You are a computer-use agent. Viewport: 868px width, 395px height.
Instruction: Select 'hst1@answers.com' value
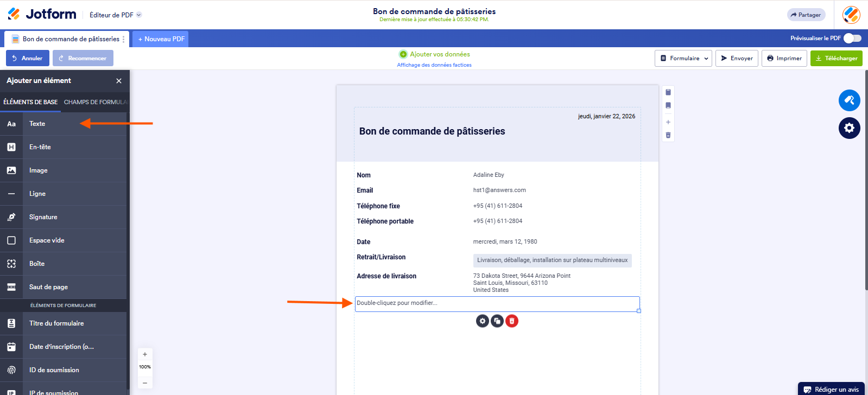tap(499, 190)
